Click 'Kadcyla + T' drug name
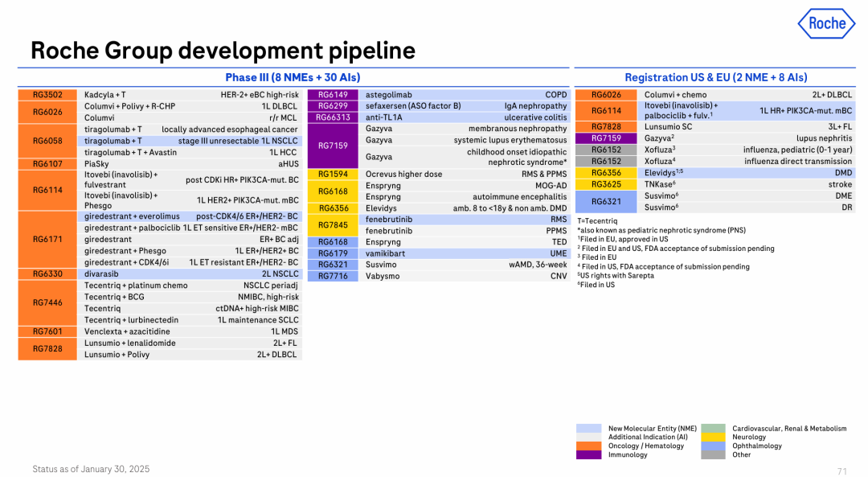 (104, 95)
